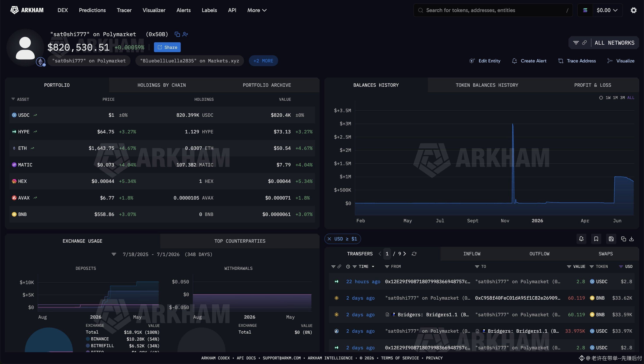Download the transfers with the download icon
Viewport: 644px width, 364px height.
(632, 239)
